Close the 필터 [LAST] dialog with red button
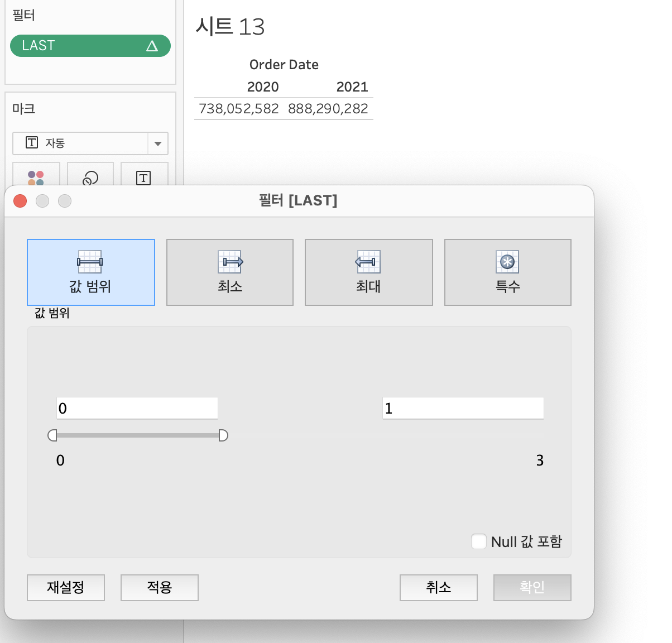The image size is (672, 643). pyautogui.click(x=21, y=201)
